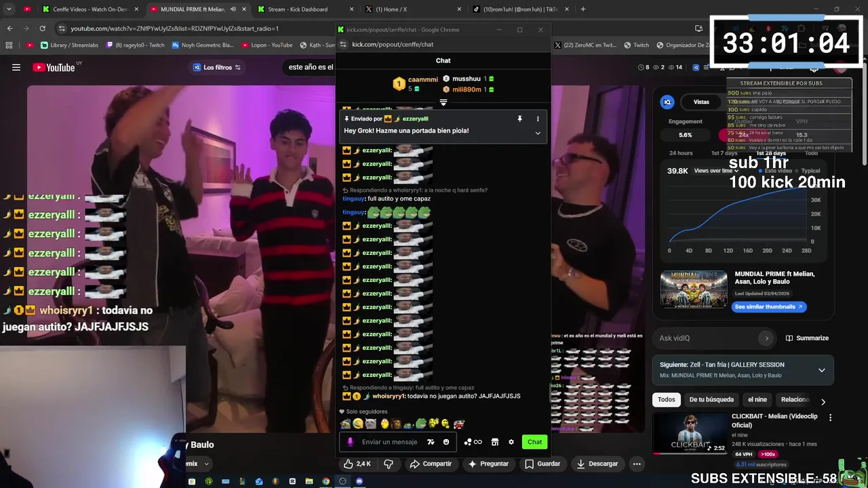Open Organizador De bookmark
Image resolution: width=868 pixels, height=488 pixels.
click(x=688, y=45)
